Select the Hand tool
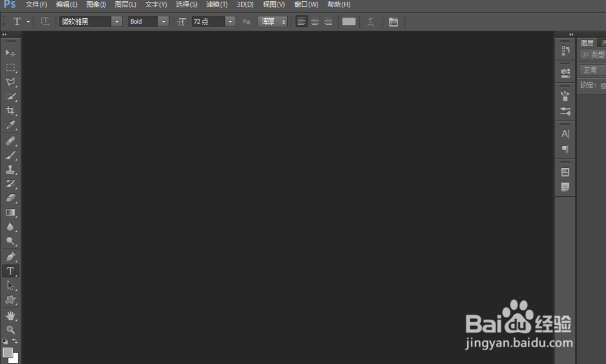Screen dimensions: 606x364 10,316
